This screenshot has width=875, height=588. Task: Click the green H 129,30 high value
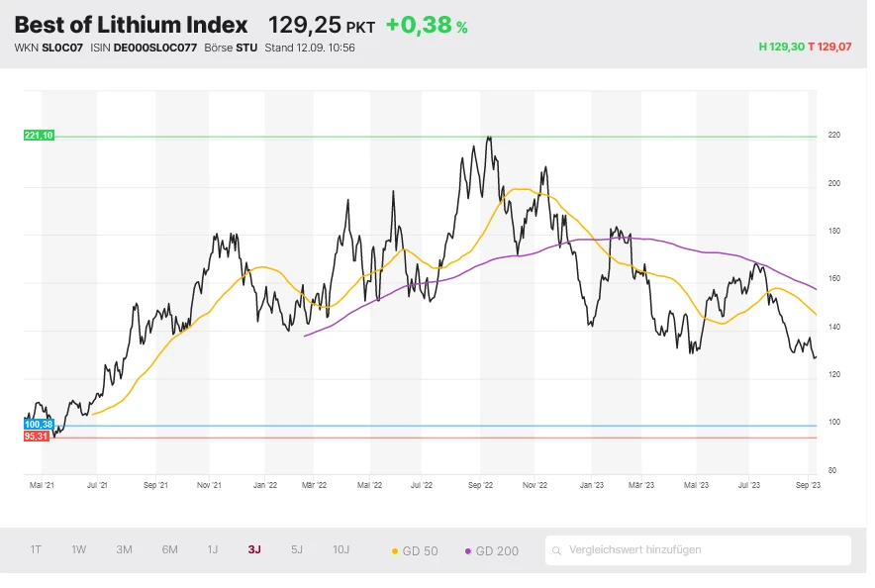point(781,47)
